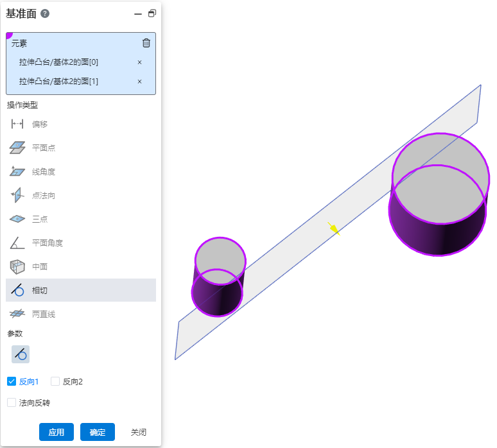Click the 两直线 operation label
Viewport: 497px width, 448px height.
44,314
